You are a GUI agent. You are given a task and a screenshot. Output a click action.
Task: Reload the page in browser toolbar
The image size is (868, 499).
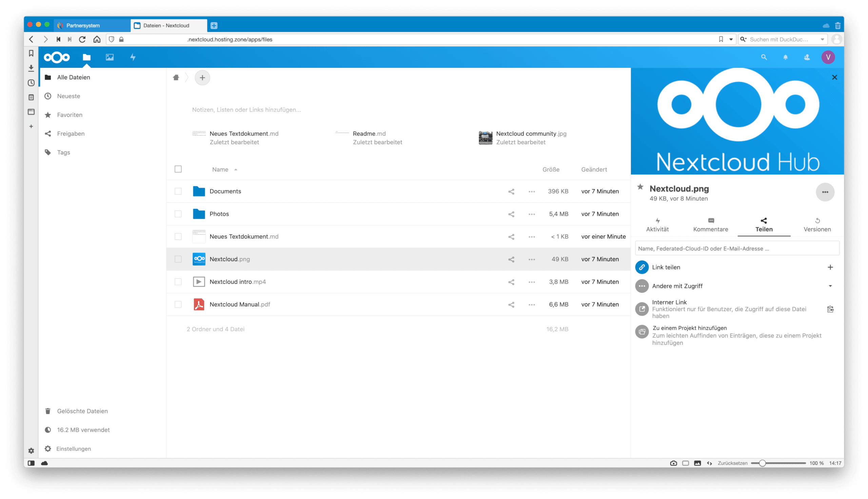82,39
